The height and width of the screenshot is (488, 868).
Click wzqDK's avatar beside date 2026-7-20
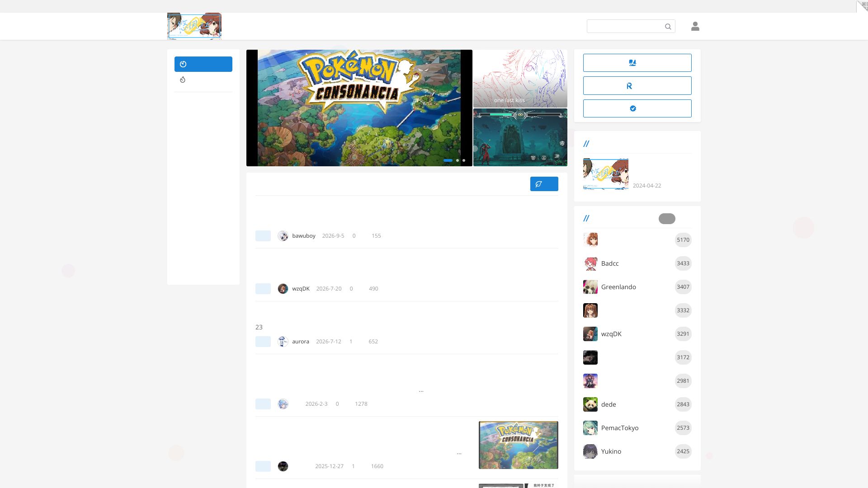283,289
